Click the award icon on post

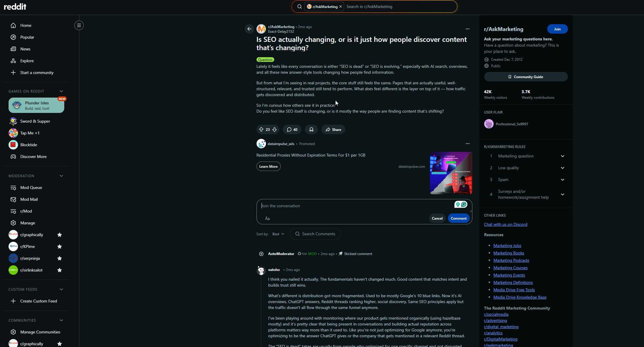[311, 129]
